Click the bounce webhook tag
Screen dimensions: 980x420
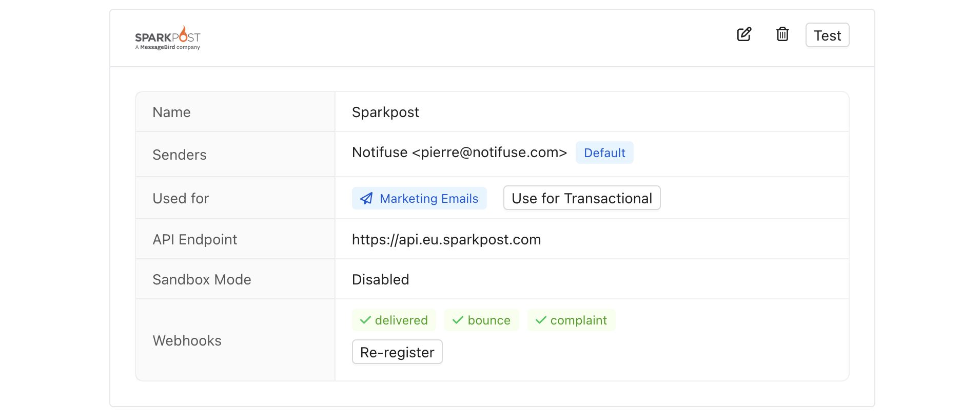tap(481, 320)
